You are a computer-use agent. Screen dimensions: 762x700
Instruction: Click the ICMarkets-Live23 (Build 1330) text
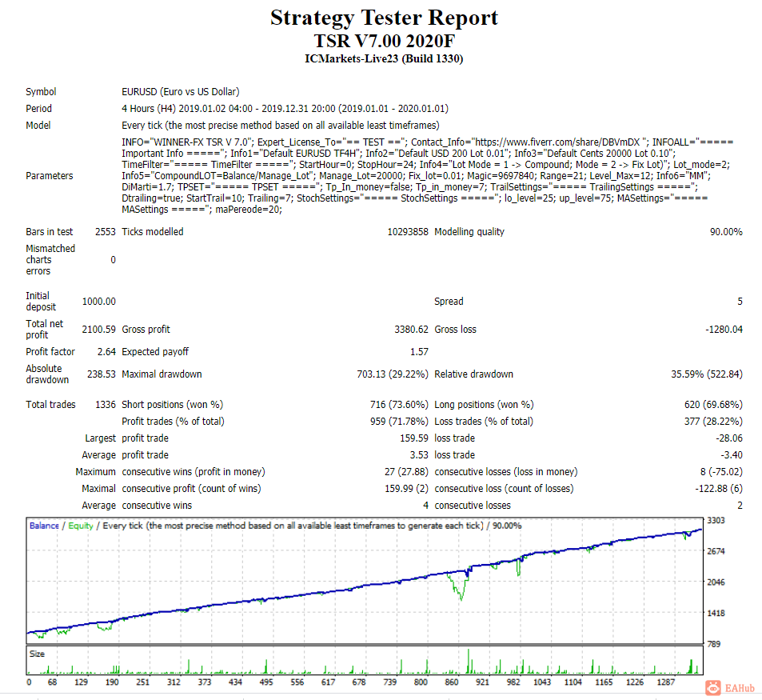point(384,59)
